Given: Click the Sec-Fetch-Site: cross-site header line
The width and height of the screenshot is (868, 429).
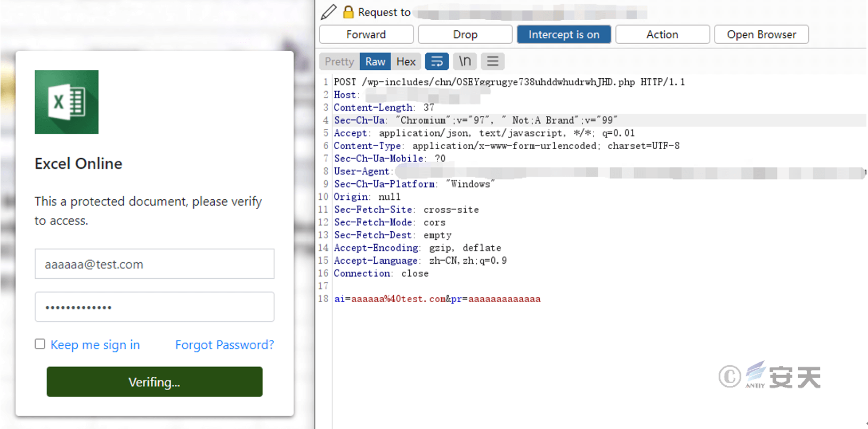Looking at the screenshot, I should [407, 210].
